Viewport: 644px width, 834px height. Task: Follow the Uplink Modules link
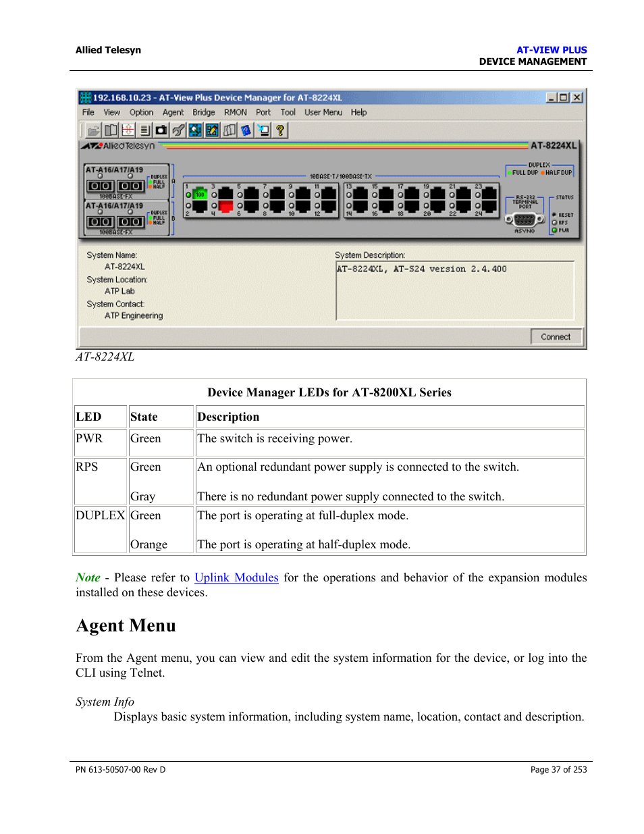[x=236, y=577]
